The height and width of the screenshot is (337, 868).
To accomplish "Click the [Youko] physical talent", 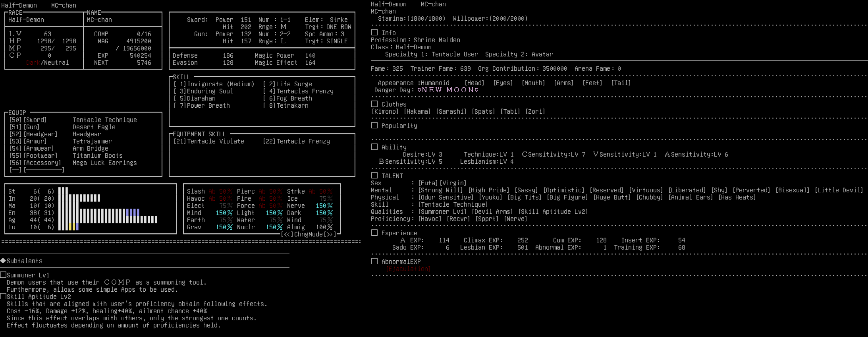I will [x=490, y=198].
